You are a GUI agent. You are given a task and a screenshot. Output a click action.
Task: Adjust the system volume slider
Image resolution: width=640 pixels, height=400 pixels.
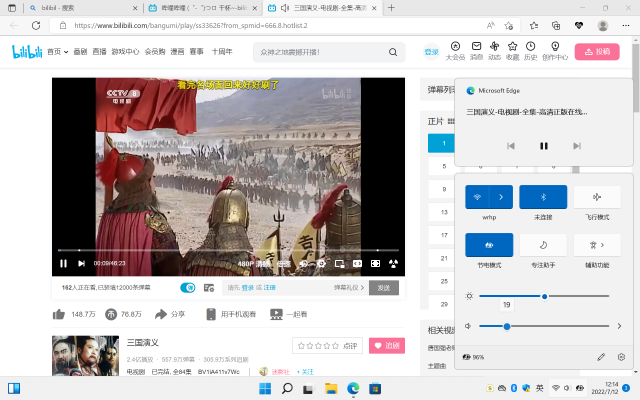click(544, 326)
